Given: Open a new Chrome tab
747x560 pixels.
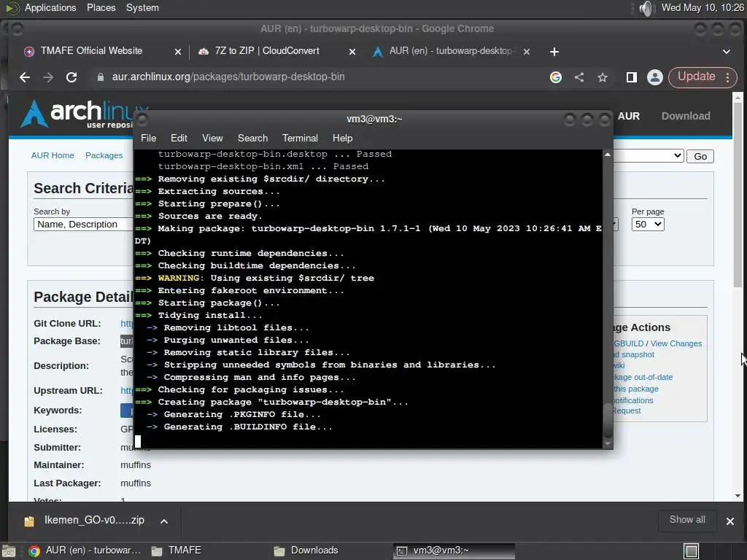Looking at the screenshot, I should (x=554, y=52).
